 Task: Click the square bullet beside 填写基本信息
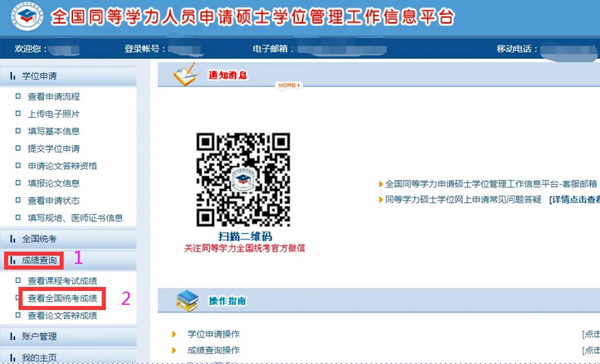tap(18, 131)
